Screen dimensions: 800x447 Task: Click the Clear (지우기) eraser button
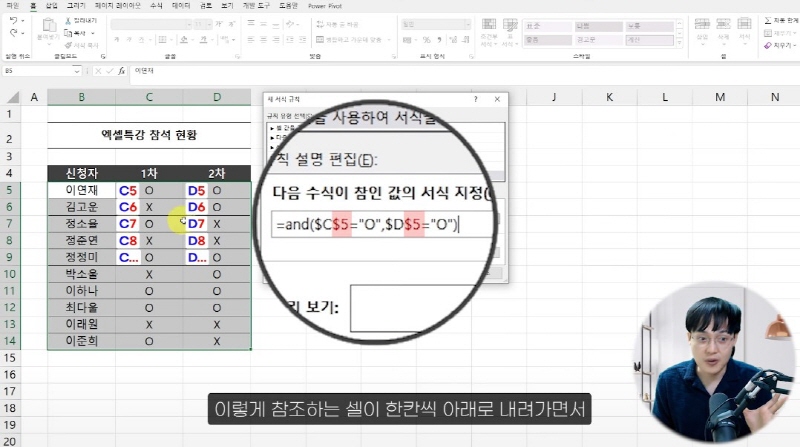780,45
